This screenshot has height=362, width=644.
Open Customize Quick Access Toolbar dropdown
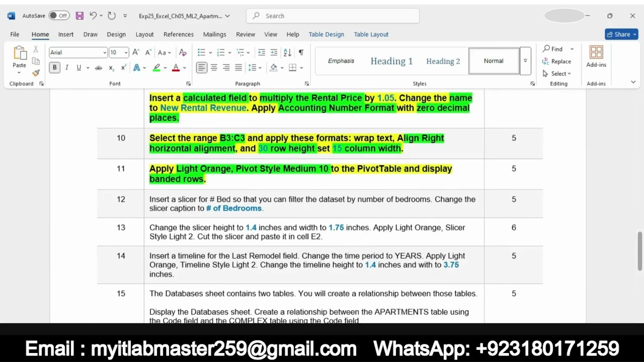click(x=125, y=16)
